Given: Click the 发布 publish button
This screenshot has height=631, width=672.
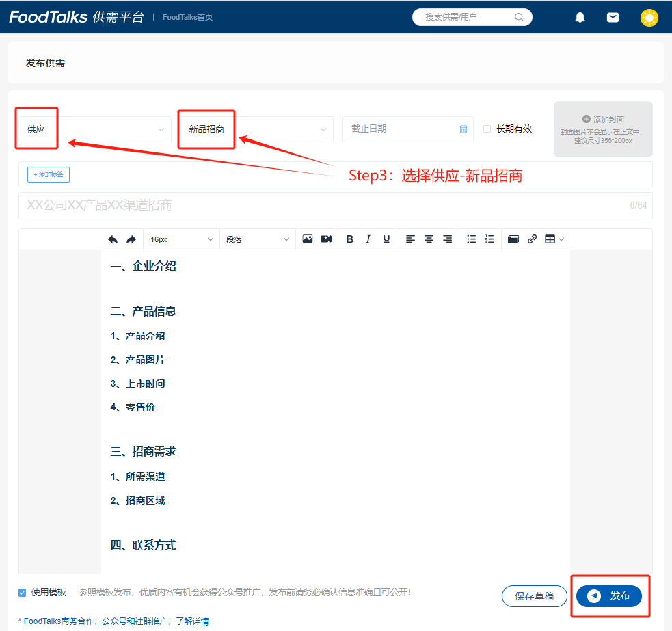Looking at the screenshot, I should click(610, 595).
